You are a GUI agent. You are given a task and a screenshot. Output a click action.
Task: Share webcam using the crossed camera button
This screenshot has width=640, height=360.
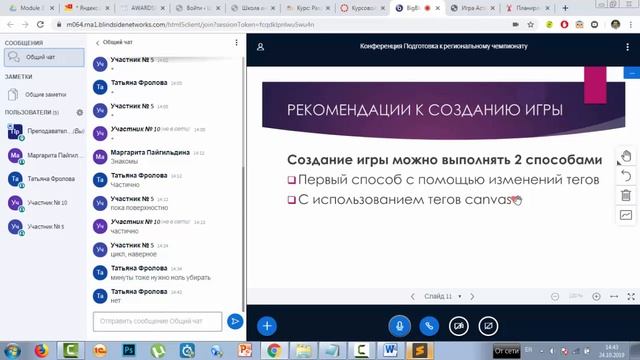pos(459,326)
